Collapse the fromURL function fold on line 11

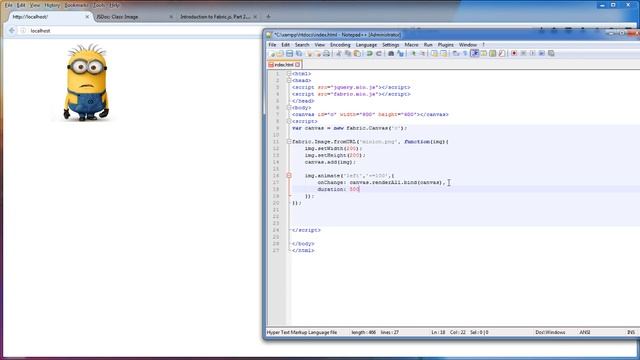coord(289,142)
